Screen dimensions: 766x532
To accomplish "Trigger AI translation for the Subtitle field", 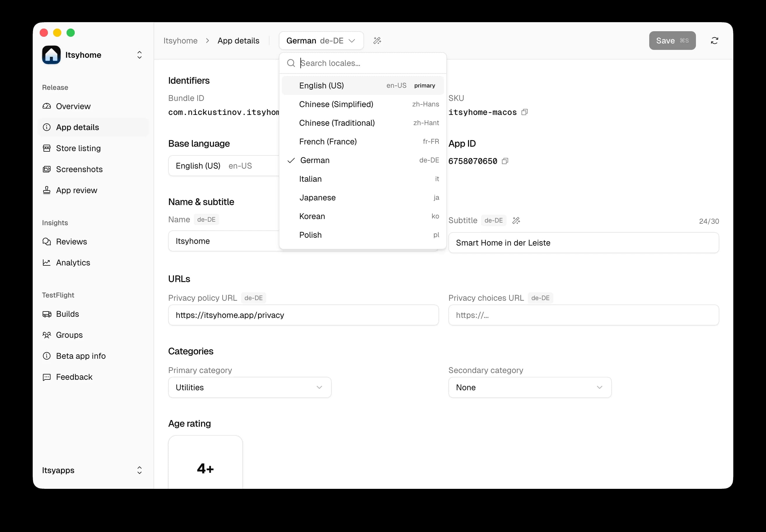I will (516, 220).
